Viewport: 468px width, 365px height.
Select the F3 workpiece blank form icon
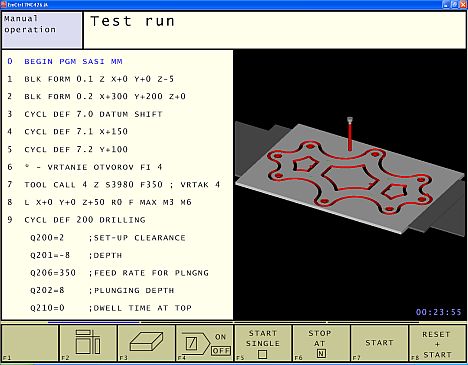point(146,343)
